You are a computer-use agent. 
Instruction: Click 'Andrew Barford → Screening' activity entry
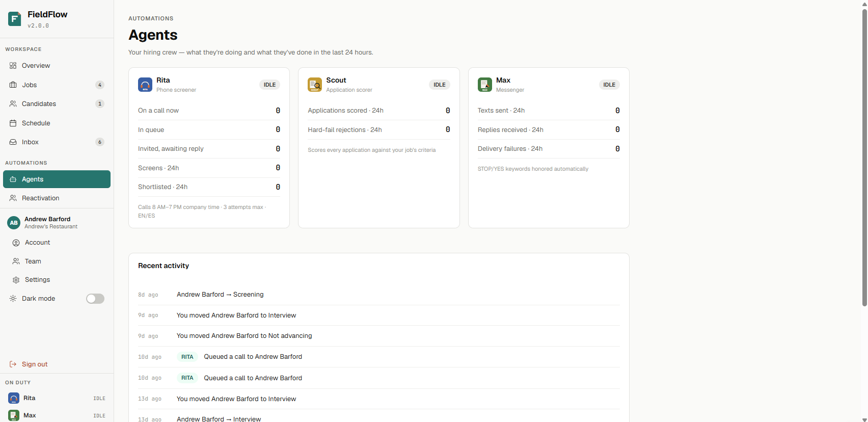(378, 295)
